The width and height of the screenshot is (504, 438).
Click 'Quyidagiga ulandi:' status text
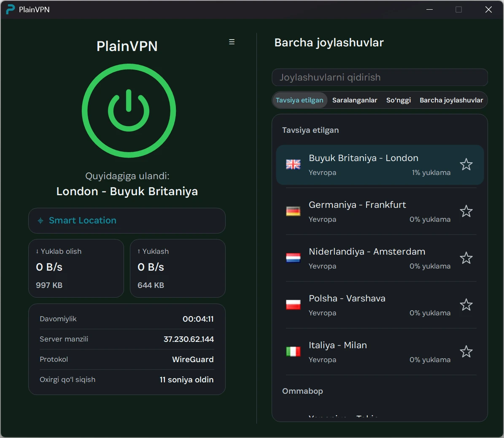coord(127,176)
